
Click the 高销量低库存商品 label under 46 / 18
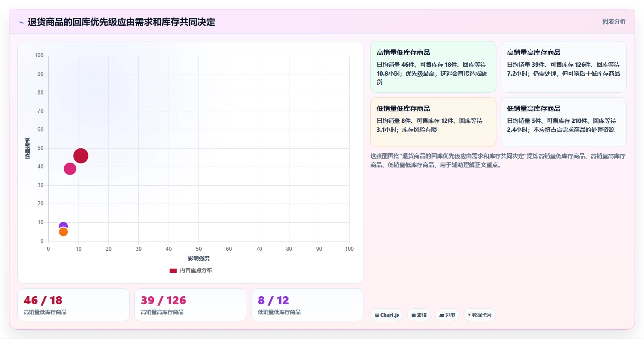pyautogui.click(x=45, y=312)
